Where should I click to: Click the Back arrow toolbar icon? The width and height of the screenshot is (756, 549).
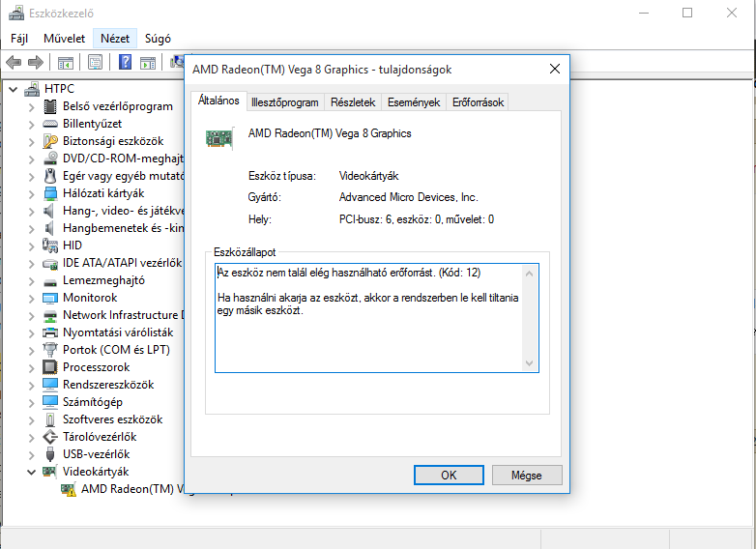pos(14,62)
